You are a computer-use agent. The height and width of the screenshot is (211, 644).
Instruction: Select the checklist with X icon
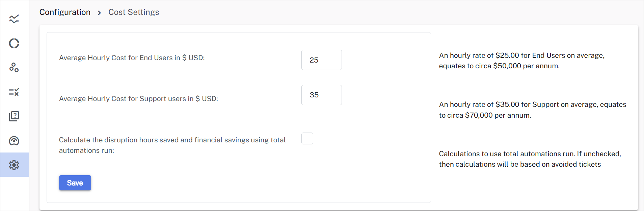coord(14,92)
